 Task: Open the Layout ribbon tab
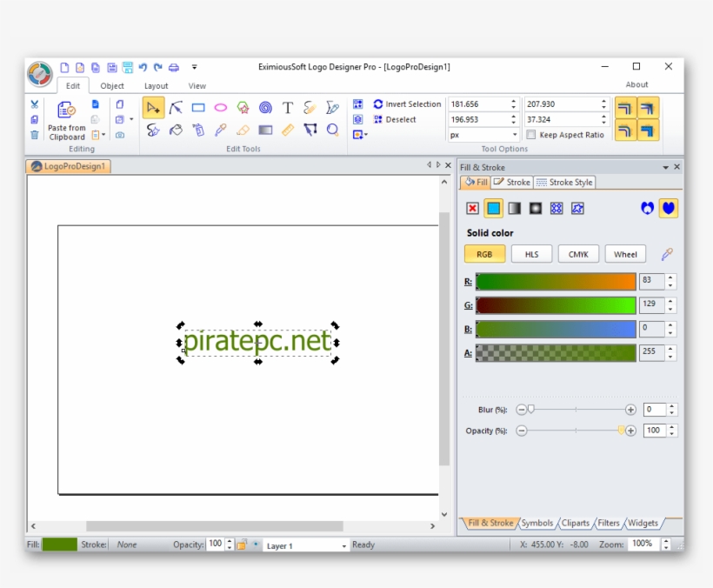coord(156,86)
